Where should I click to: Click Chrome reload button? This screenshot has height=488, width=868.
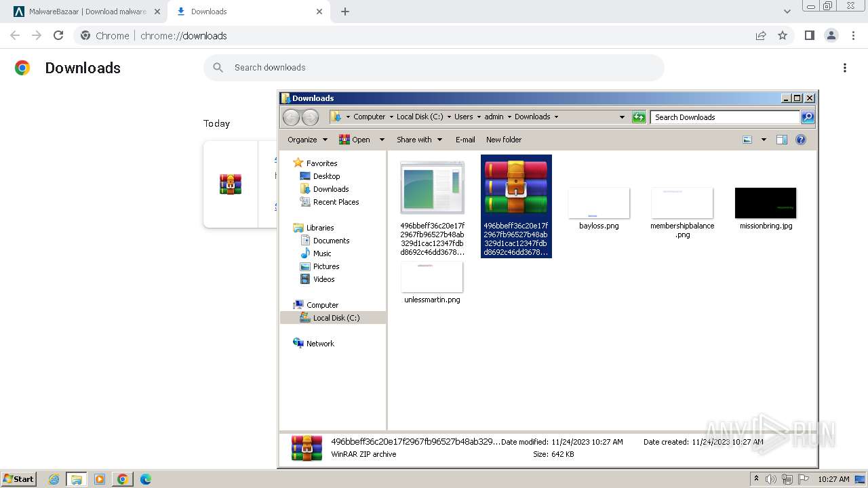(x=58, y=35)
